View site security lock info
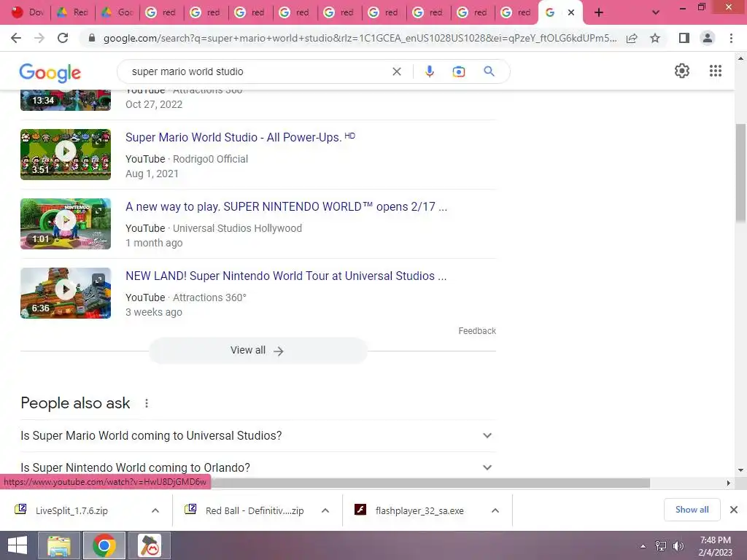Screen dimensions: 747x560 point(92,38)
